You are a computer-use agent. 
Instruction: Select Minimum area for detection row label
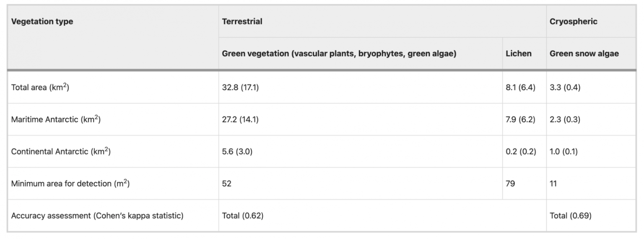click(x=113, y=183)
